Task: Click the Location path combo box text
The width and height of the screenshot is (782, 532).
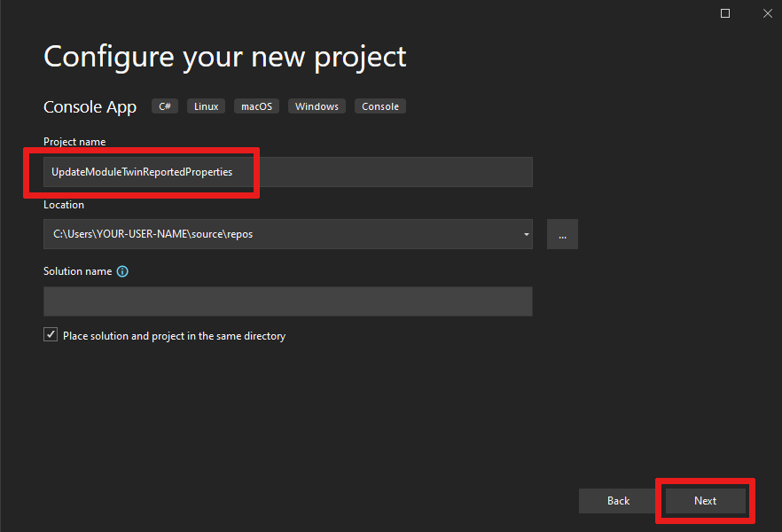Action: coord(266,234)
